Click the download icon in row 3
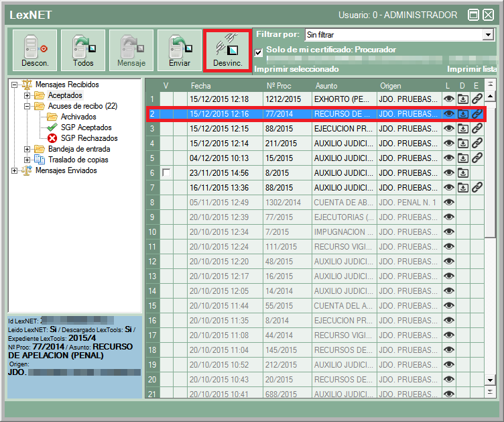 point(463,129)
